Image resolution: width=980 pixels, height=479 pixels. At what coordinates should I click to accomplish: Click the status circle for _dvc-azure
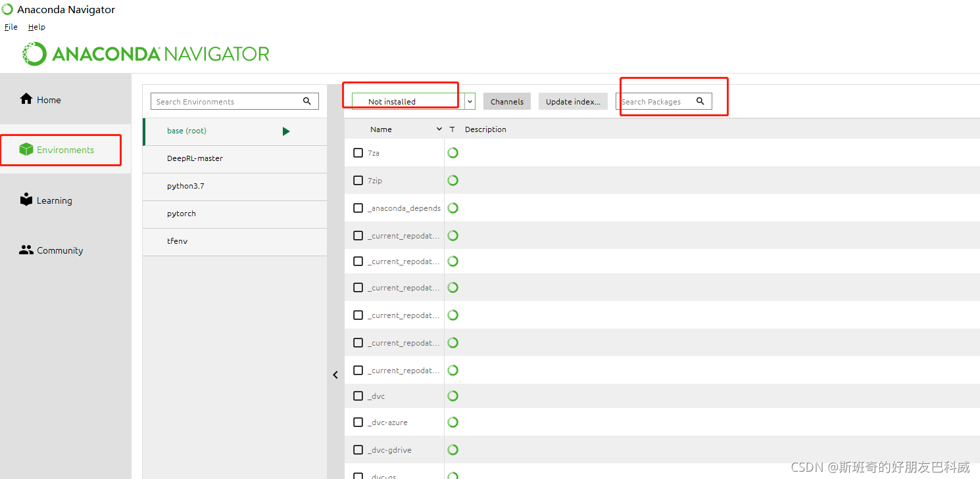pos(453,422)
